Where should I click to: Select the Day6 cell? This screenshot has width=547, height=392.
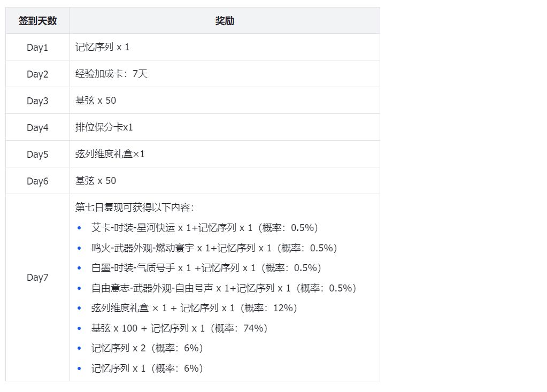[37, 181]
